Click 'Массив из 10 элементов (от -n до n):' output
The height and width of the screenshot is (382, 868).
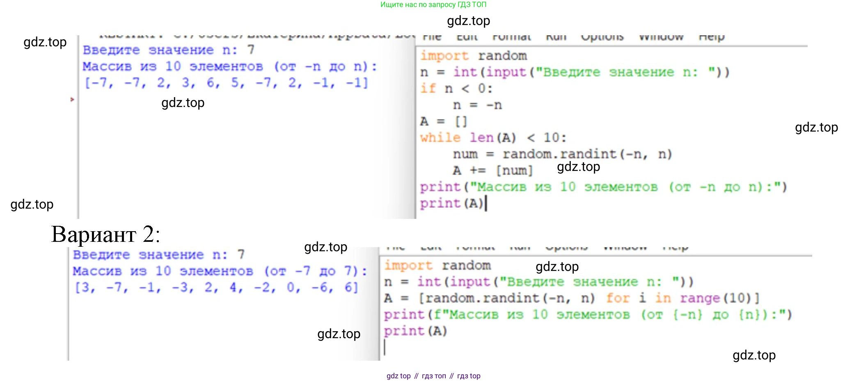click(x=230, y=66)
